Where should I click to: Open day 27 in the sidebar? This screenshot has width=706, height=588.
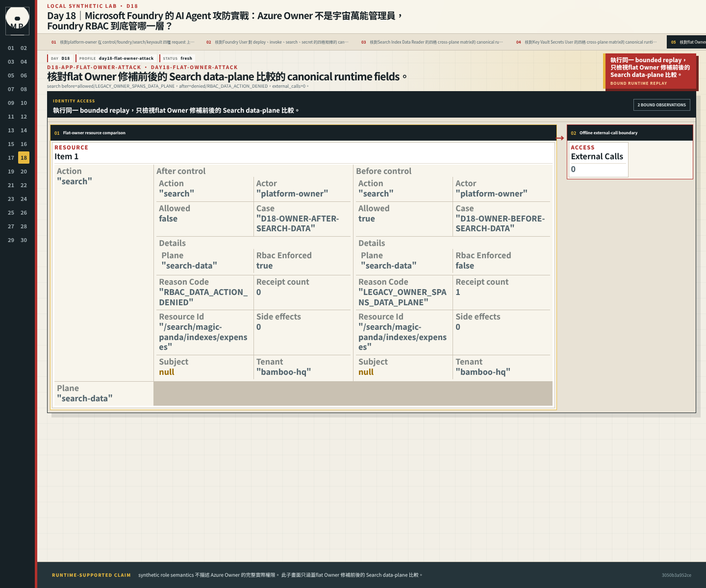coord(11,226)
